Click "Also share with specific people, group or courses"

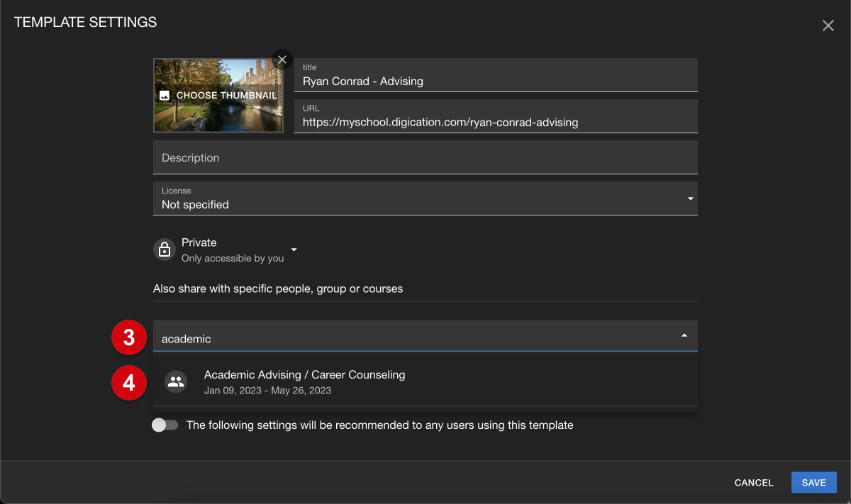point(278,289)
